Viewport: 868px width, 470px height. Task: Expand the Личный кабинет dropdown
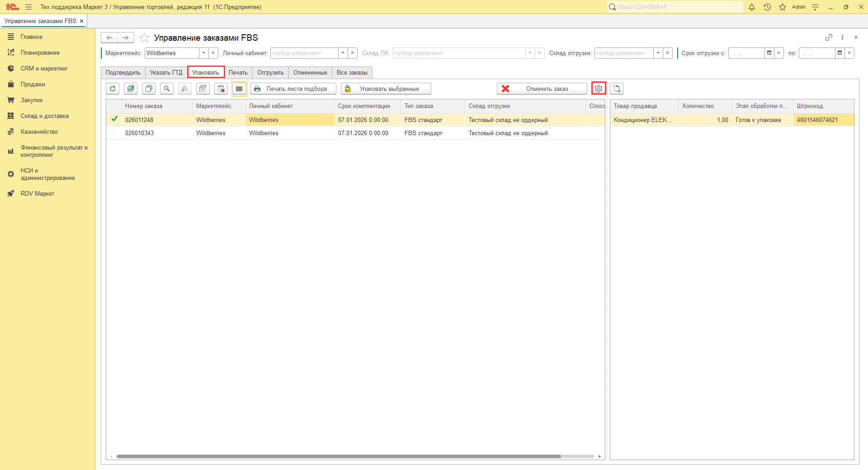343,53
